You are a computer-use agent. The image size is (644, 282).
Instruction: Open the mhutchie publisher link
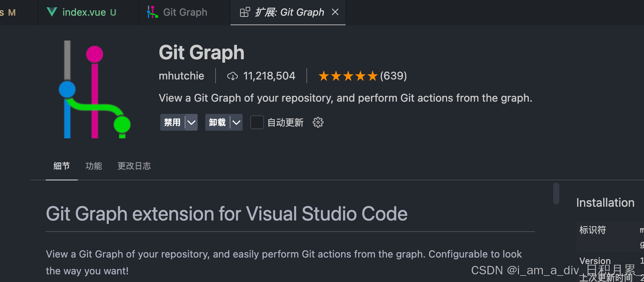[181, 76]
